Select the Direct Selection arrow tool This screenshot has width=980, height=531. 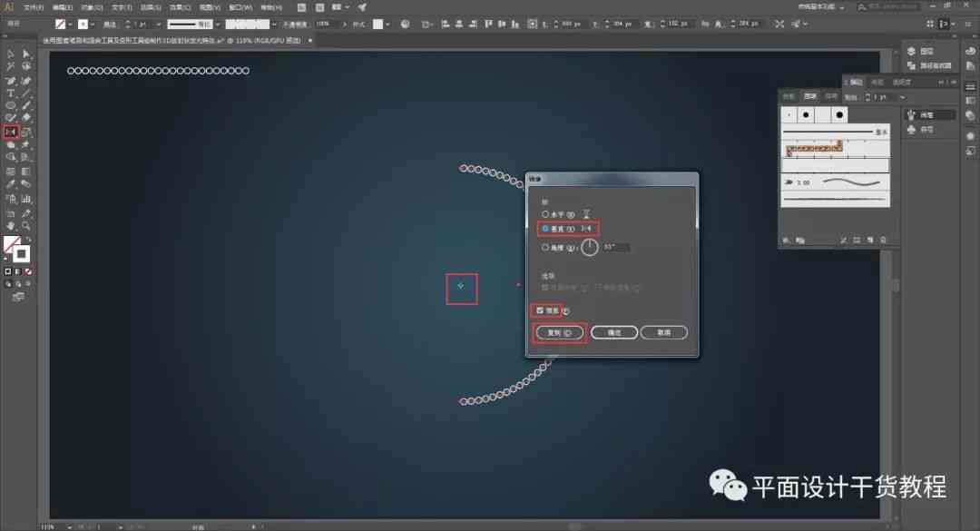tap(26, 54)
